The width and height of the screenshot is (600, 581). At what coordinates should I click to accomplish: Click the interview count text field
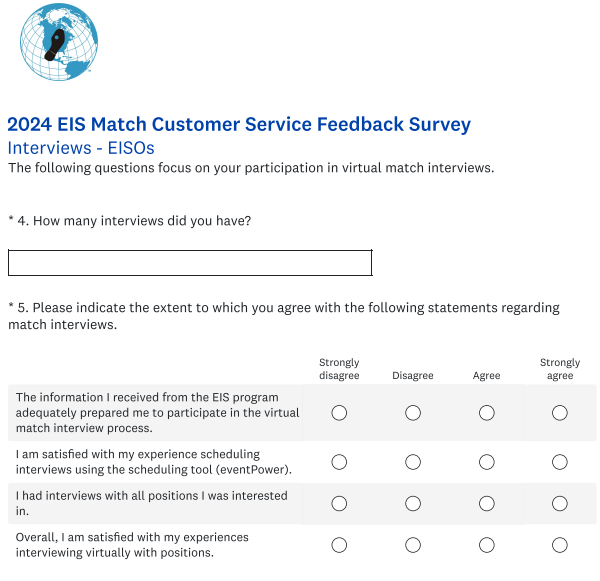[190, 263]
